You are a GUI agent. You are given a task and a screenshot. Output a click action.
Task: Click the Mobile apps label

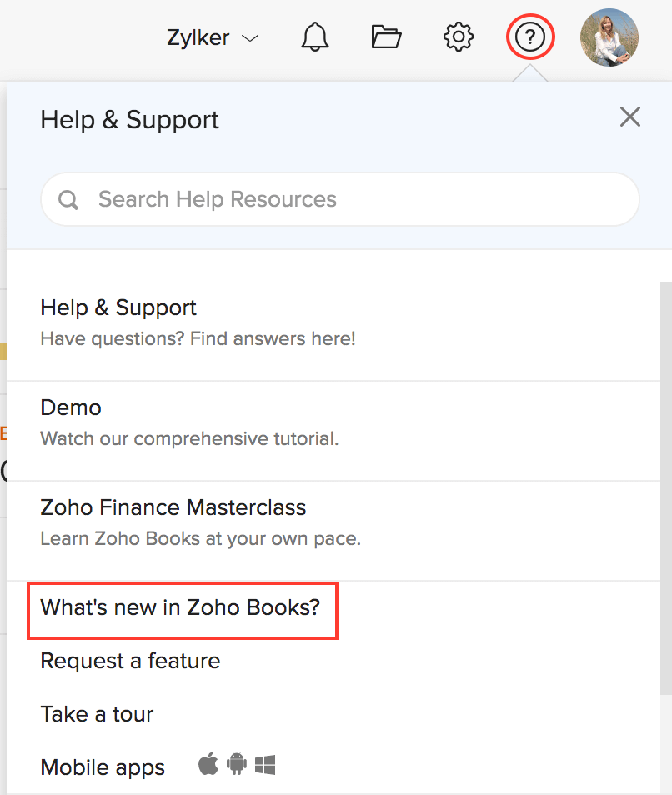point(103,767)
